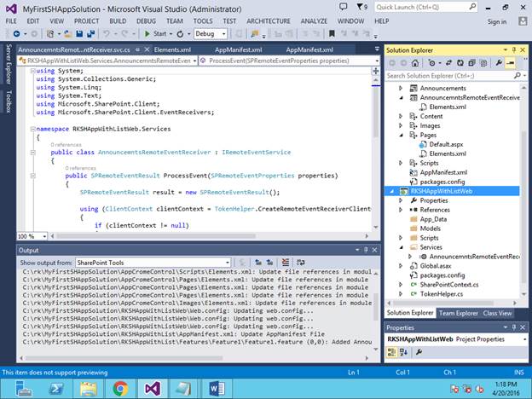
Task: Collapse the AnnouncemntsRemoteEventReceiver class outline
Action: pyautogui.click(x=33, y=153)
